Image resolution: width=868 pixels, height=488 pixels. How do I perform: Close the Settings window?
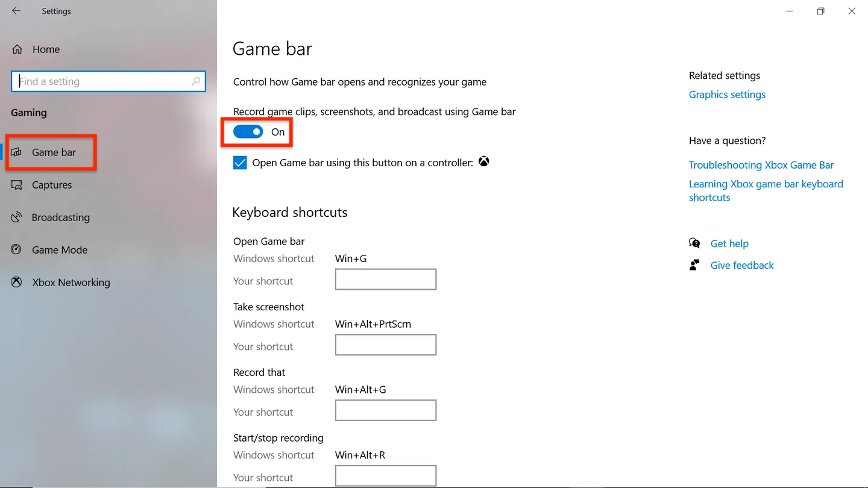(x=852, y=11)
